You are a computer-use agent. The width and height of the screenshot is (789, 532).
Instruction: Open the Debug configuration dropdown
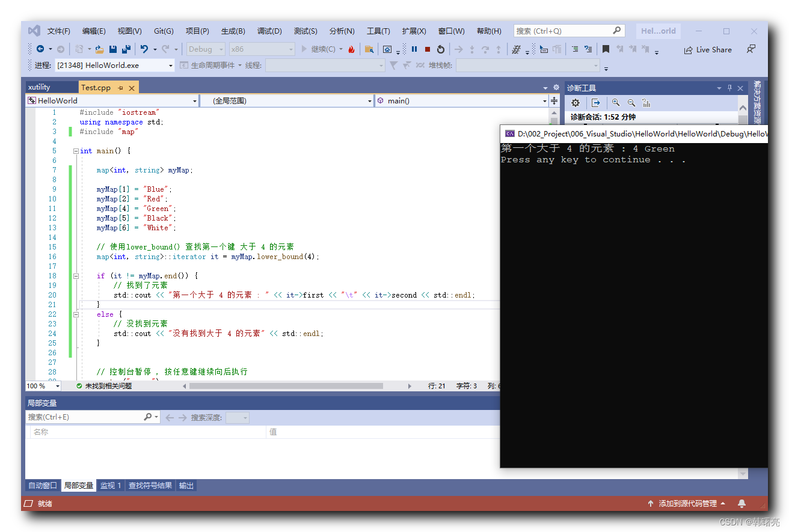point(206,49)
